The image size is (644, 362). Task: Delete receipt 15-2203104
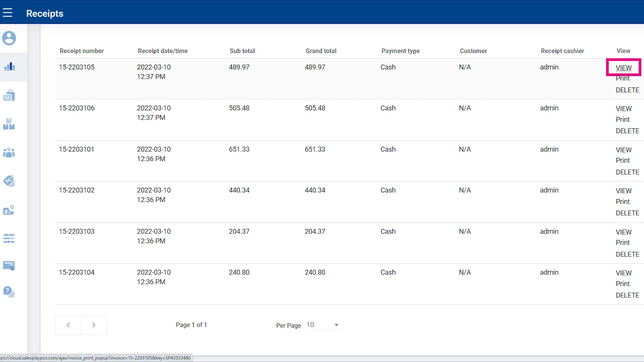627,295
